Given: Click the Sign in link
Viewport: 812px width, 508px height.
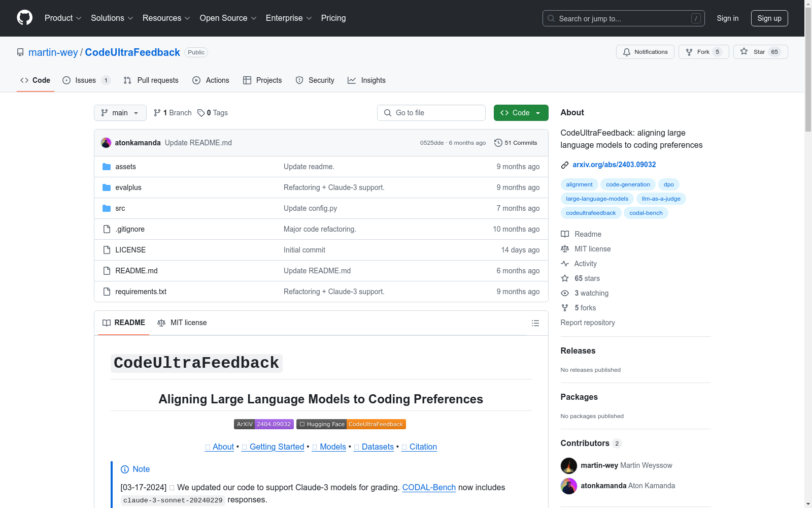Looking at the screenshot, I should click(728, 18).
